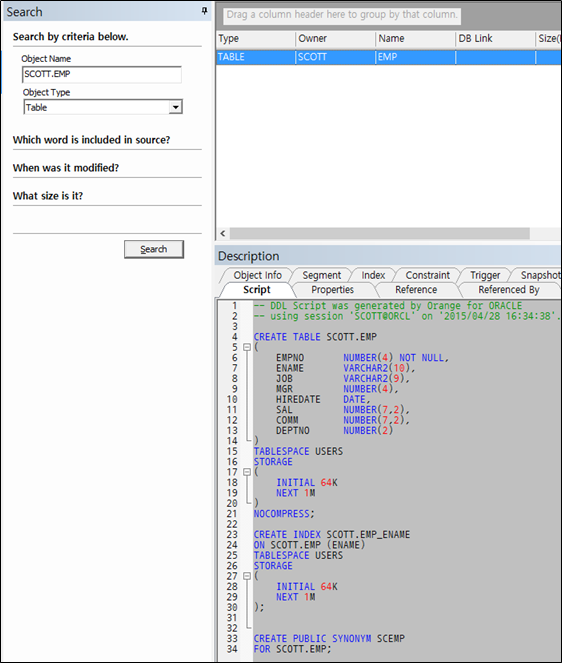Image resolution: width=562 pixels, height=663 pixels.
Task: Expand "Which word is included in source?" section
Action: [91, 140]
